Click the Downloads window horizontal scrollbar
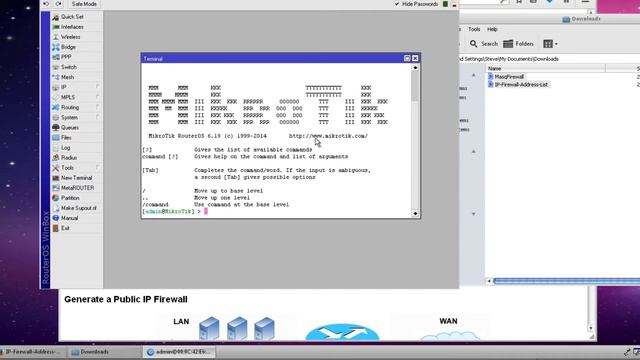640x360 pixels. (567, 281)
